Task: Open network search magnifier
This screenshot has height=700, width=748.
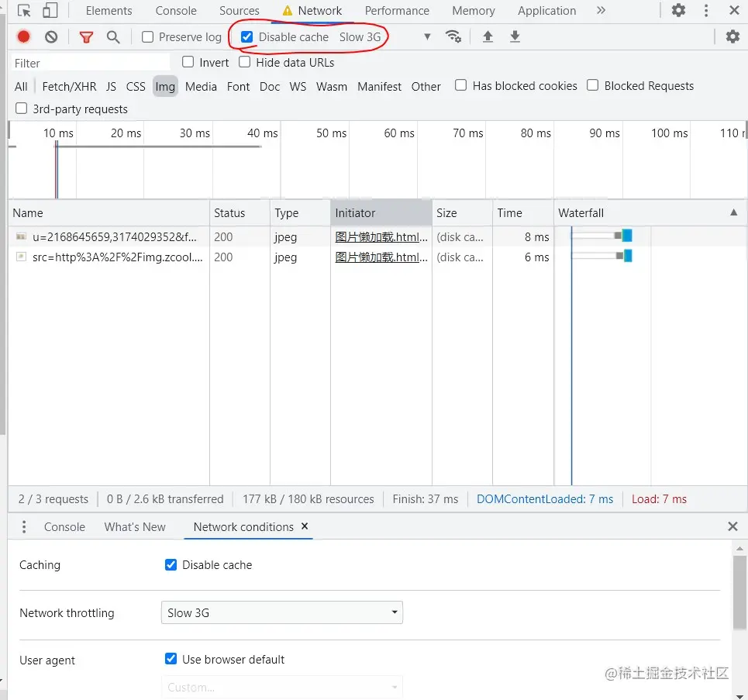Action: pos(113,36)
